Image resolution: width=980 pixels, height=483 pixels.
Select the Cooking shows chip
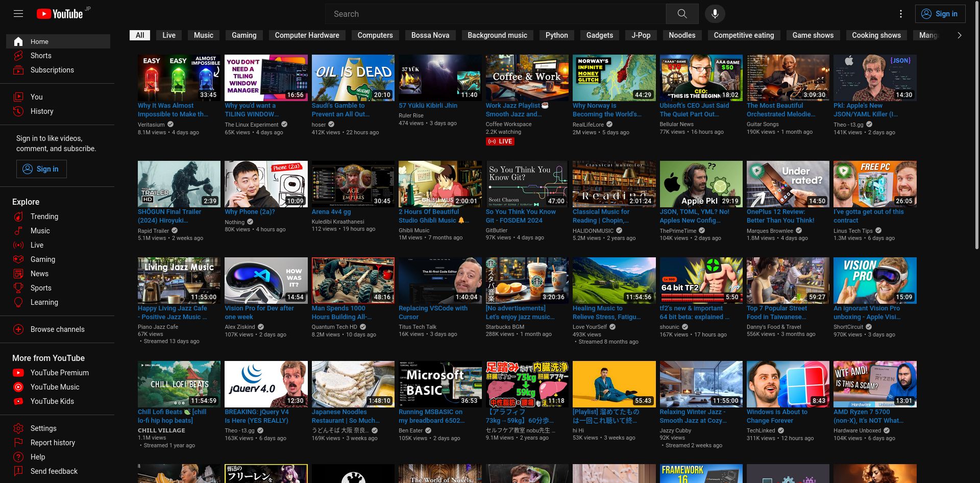(x=876, y=35)
